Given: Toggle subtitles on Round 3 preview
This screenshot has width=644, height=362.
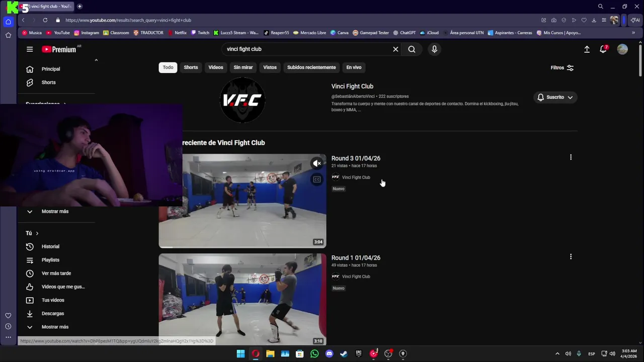Looking at the screenshot, I should [x=316, y=179].
